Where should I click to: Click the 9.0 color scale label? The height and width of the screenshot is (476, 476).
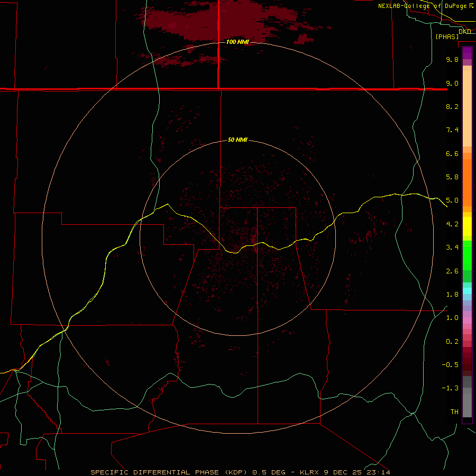tap(452, 83)
